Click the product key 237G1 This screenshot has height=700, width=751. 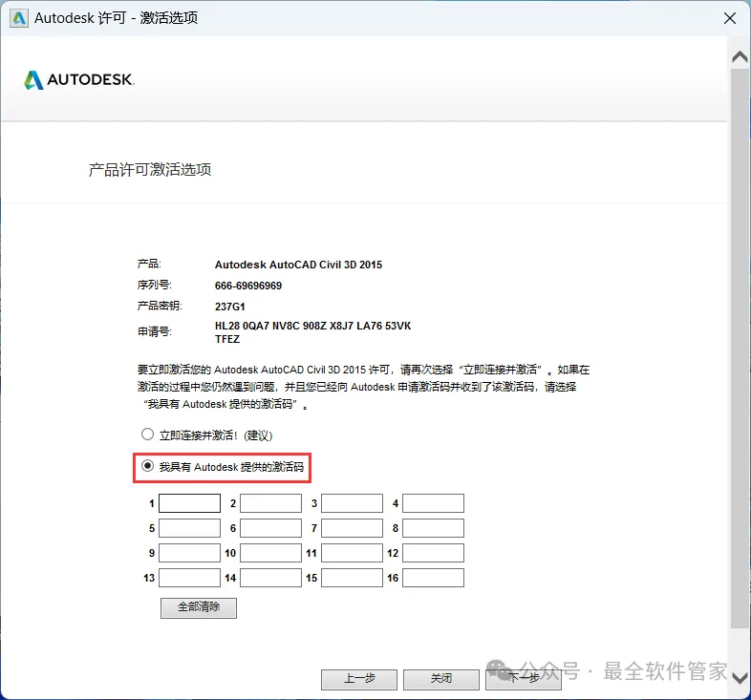point(230,307)
